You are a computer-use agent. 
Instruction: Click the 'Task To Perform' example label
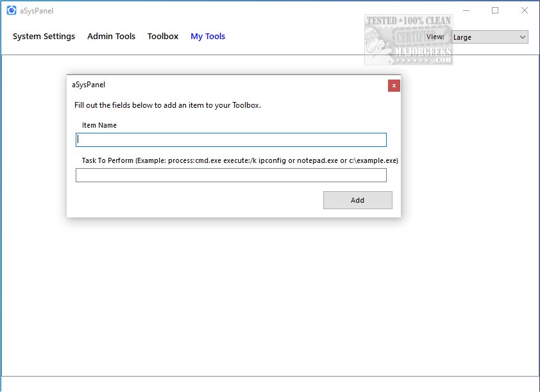[240, 160]
